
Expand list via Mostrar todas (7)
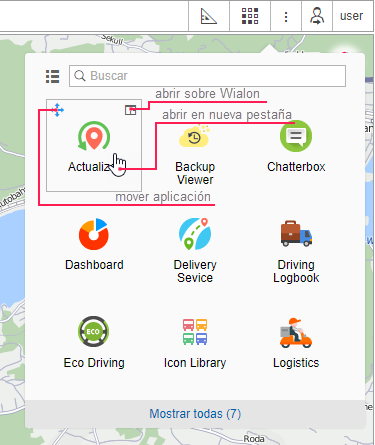195,414
